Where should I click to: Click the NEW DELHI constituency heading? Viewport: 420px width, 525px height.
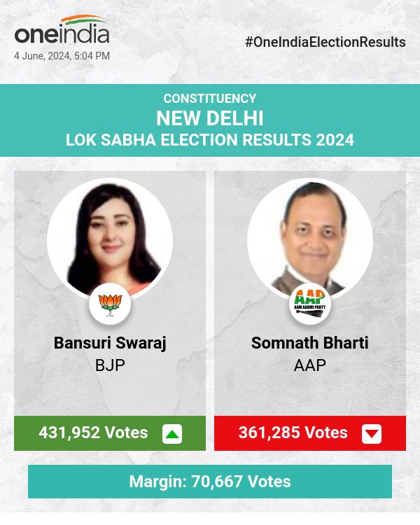coord(210,118)
